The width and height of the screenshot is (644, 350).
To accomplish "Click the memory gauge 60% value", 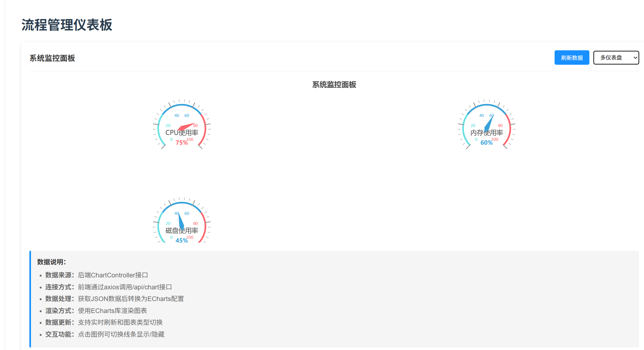I will pyautogui.click(x=486, y=143).
